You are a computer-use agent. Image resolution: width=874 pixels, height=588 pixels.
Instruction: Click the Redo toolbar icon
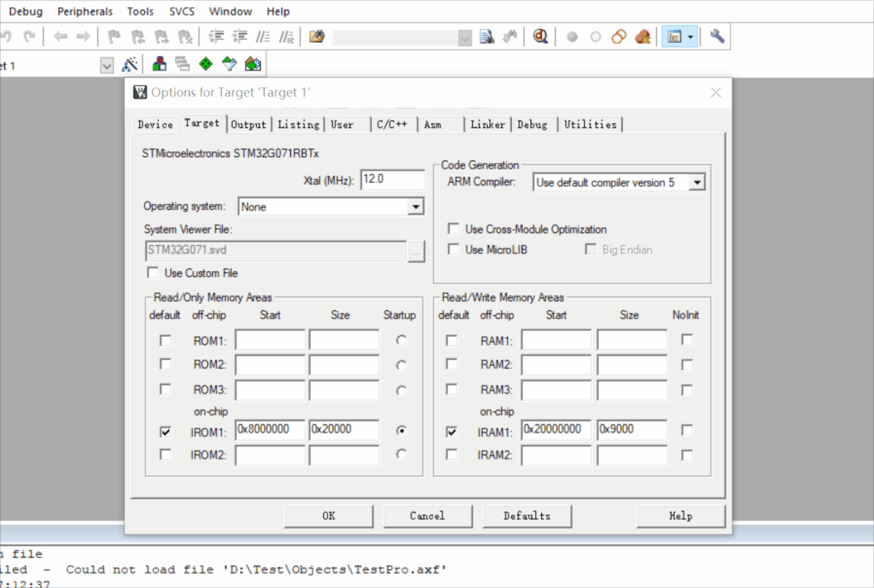(x=29, y=36)
